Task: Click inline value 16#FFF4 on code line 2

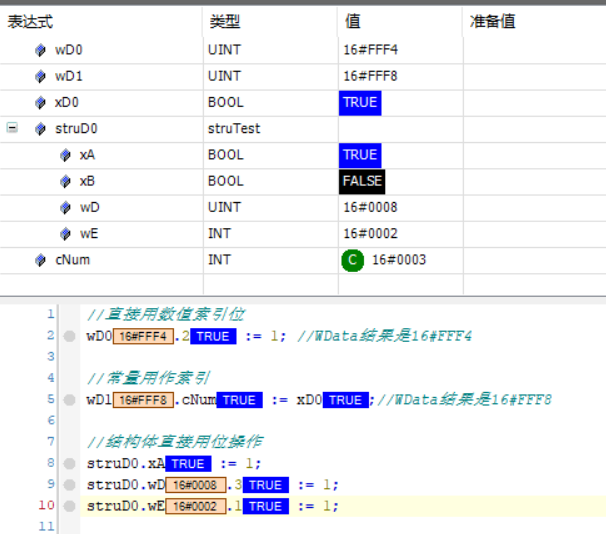Action: pos(143,337)
